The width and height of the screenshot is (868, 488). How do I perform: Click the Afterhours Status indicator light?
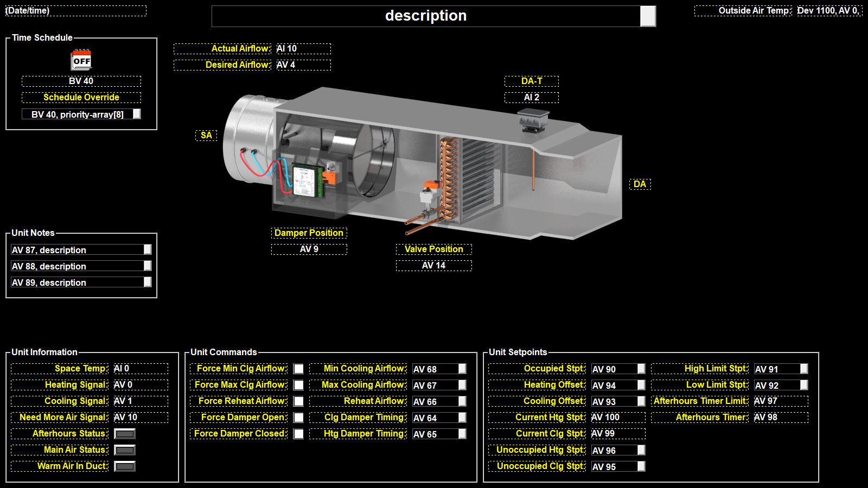coord(125,434)
